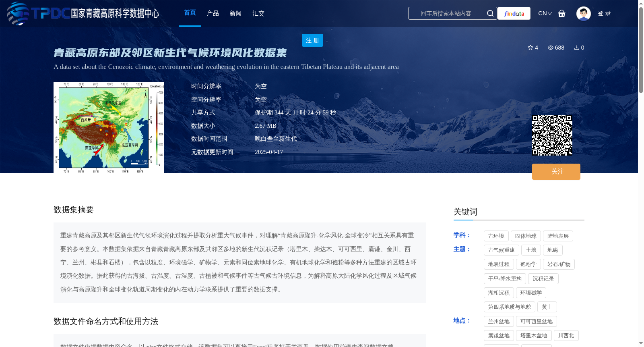The image size is (644, 347).
Task: Go to the 首页 tab
Action: point(190,13)
